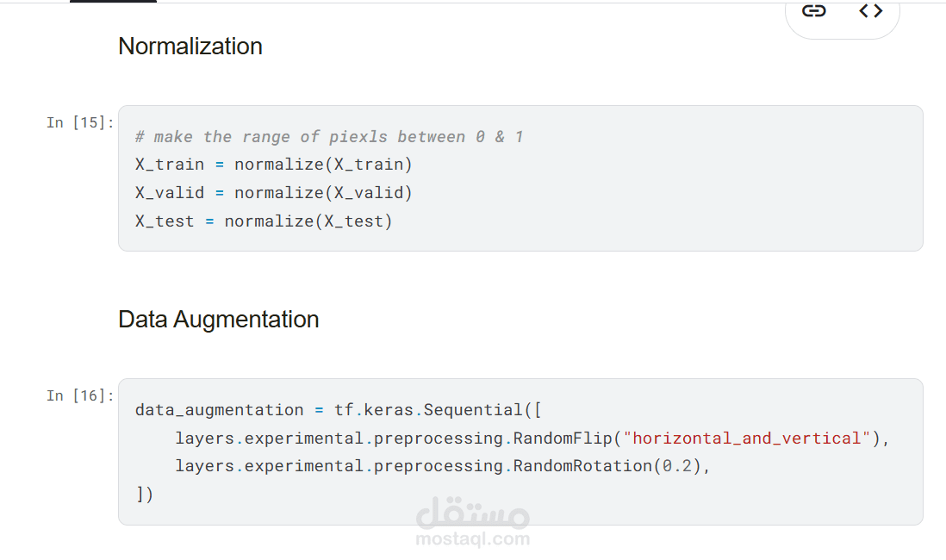Select the In [15] cell prompt label
946x560 pixels.
(79, 122)
